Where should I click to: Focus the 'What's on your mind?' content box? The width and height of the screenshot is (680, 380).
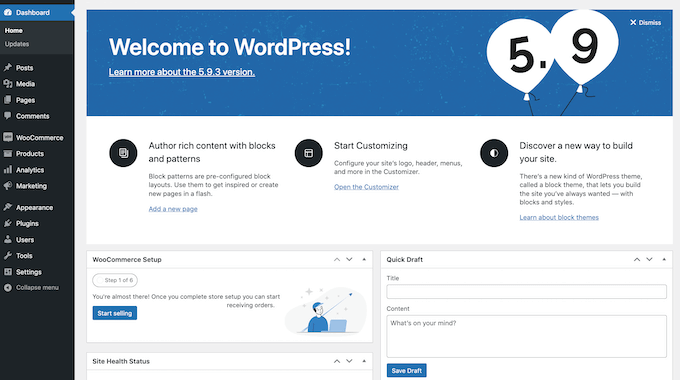coord(526,336)
